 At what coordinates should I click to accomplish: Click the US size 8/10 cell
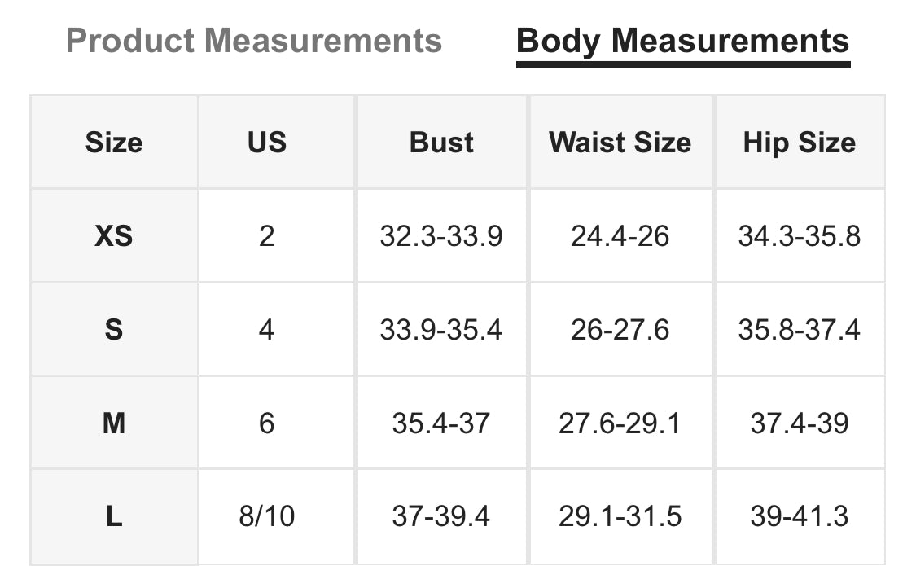[x=267, y=516]
